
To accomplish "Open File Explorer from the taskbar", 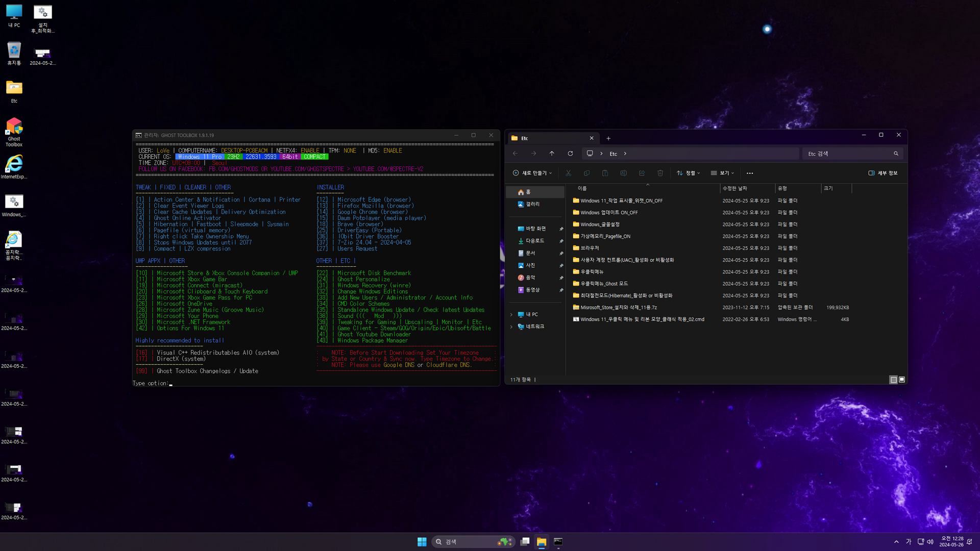I will pos(542,542).
